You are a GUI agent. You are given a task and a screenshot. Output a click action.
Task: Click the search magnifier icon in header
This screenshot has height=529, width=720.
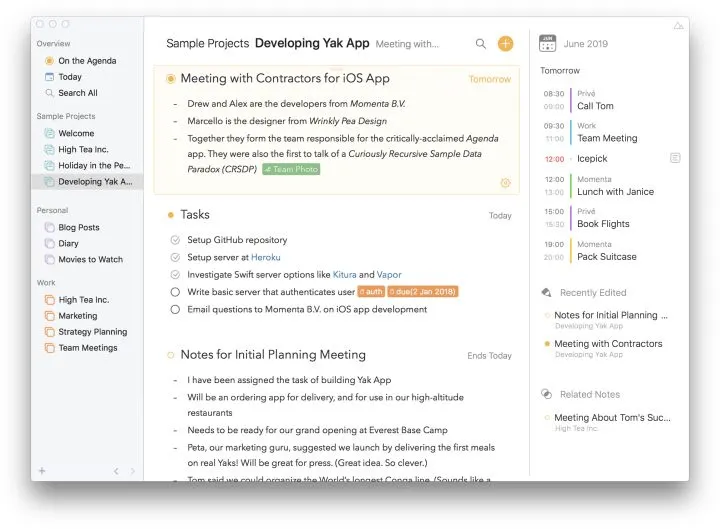point(480,44)
